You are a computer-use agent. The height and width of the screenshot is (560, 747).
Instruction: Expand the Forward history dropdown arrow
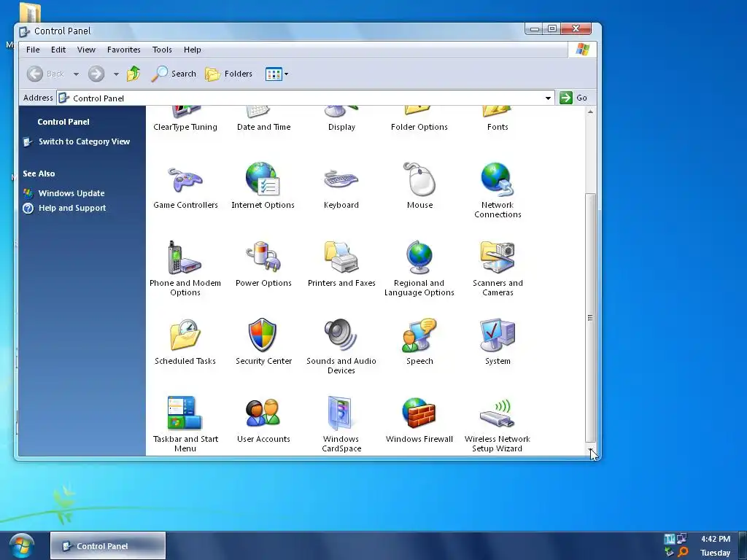(116, 74)
